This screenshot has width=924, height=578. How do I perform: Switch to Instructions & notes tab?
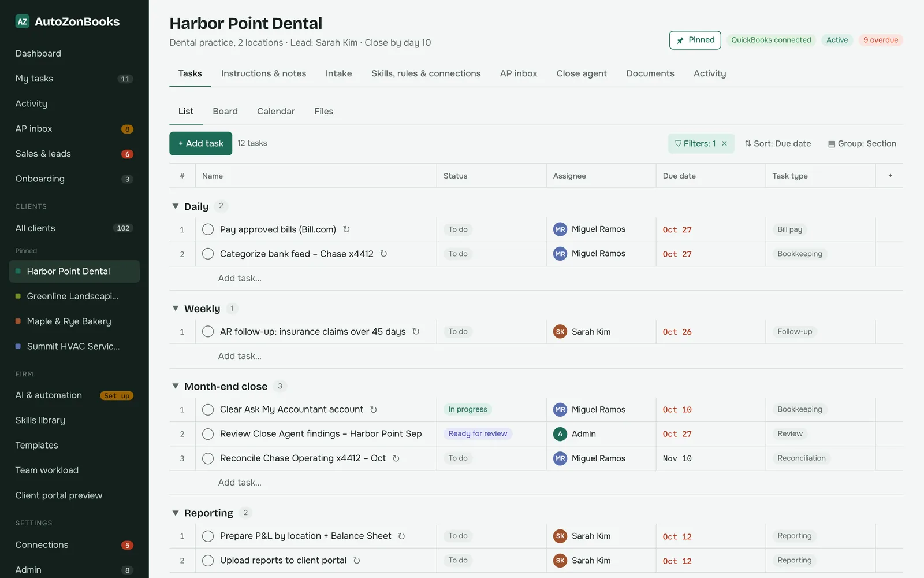click(263, 73)
